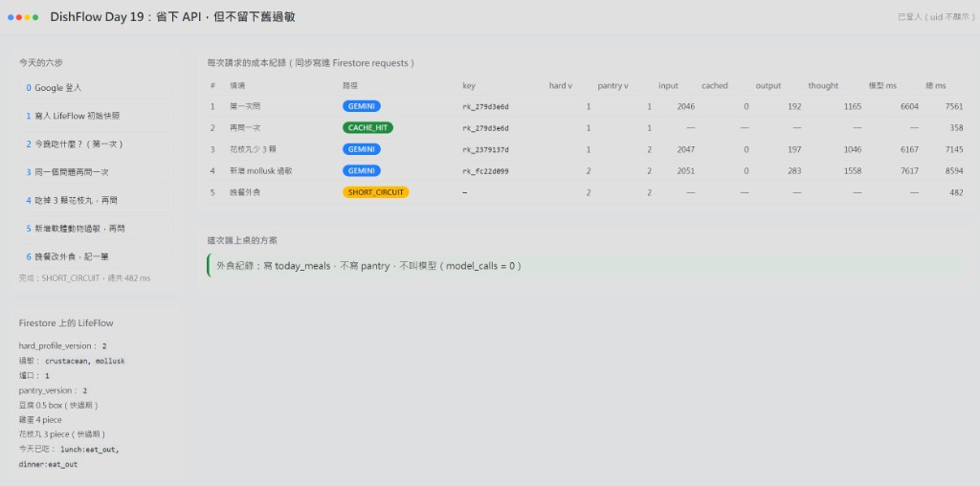Click total time value 358
This screenshot has height=486, width=980.
956,128
